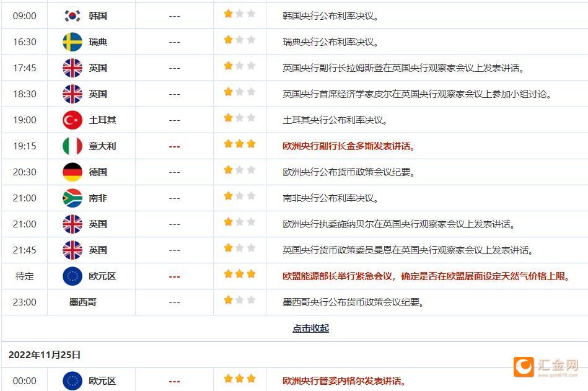The width and height of the screenshot is (588, 391).
Task: Open event 南非央行公布利率决议
Action: tap(330, 198)
